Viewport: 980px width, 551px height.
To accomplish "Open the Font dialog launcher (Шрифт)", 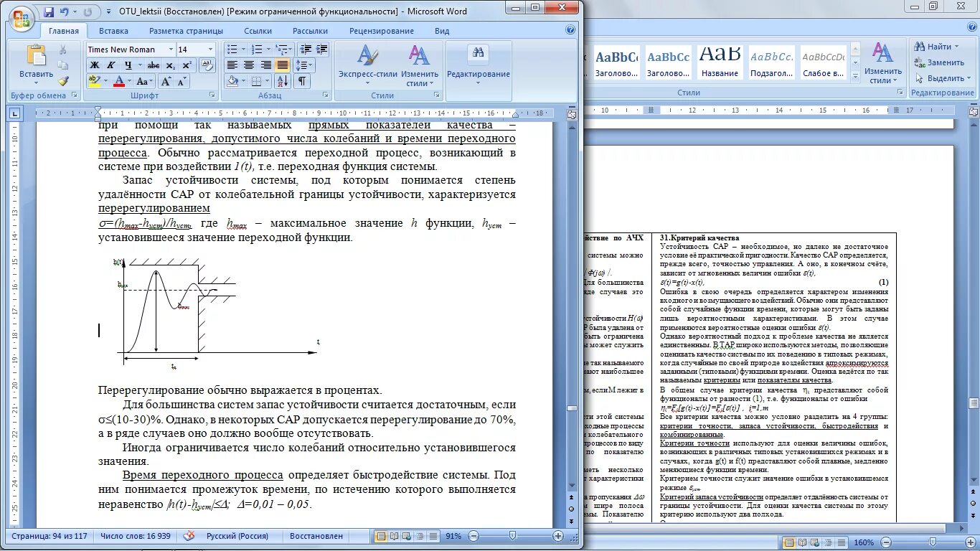I will 212,95.
